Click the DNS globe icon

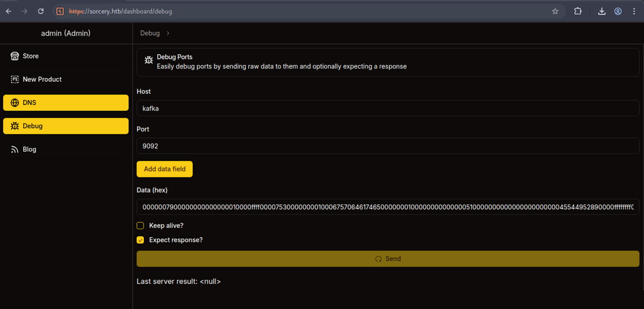[x=15, y=103]
